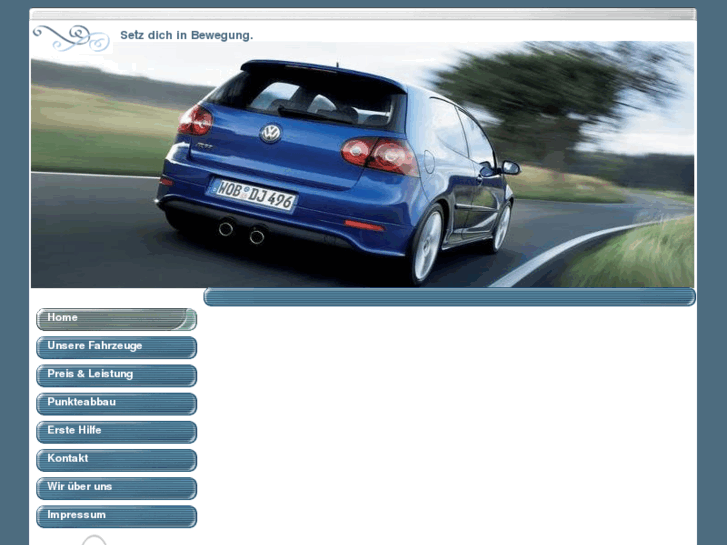
Task: Click the blue VW Golf banner image
Action: 363,164
